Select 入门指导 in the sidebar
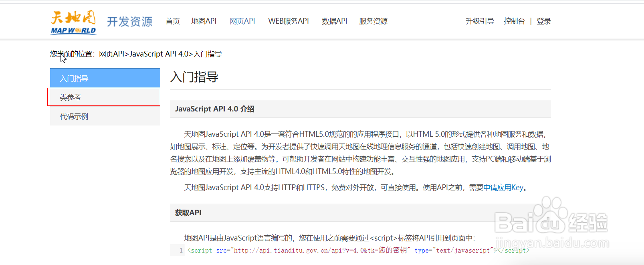Viewport: 644px width, 265px height. 105,78
